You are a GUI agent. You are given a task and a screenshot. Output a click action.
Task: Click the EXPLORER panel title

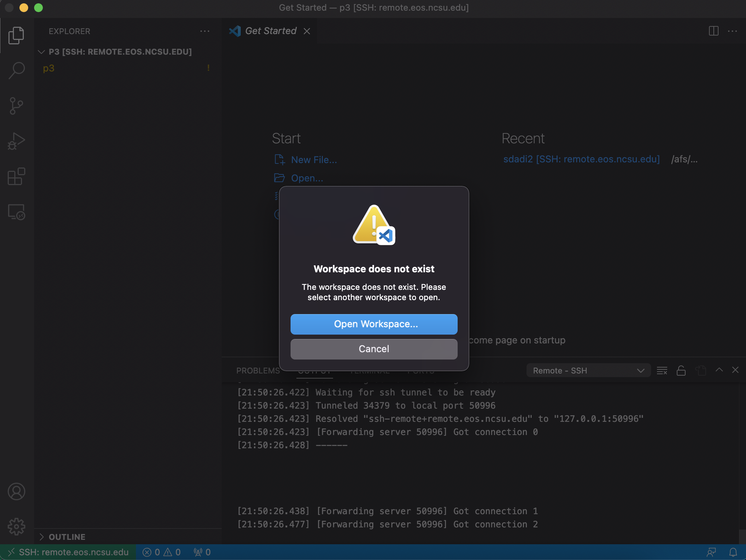(x=69, y=31)
